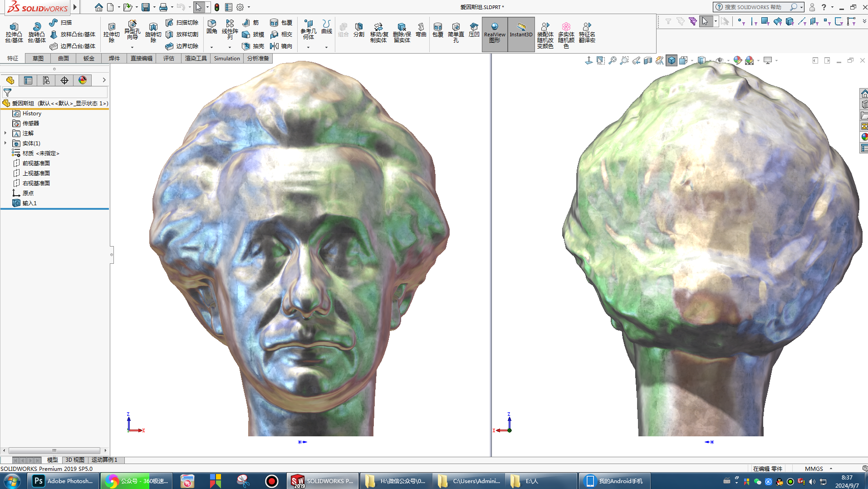The height and width of the screenshot is (489, 868).
Task: Select the 旋转凸台/基体 revolve boss tool
Action: (37, 33)
